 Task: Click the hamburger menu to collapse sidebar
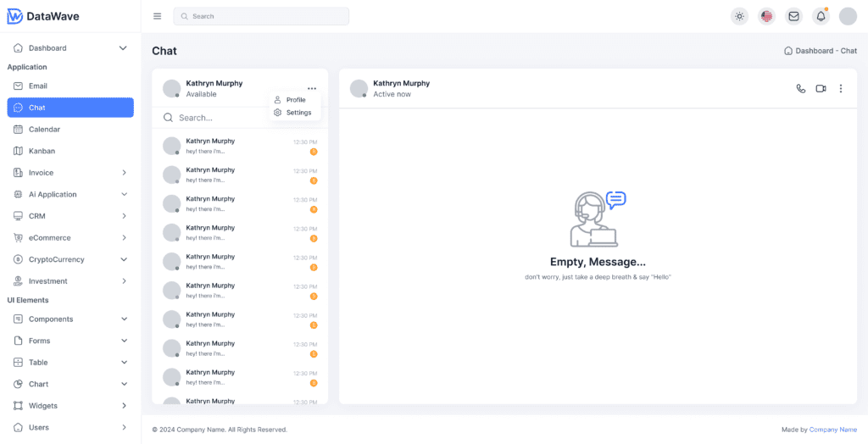click(x=157, y=16)
